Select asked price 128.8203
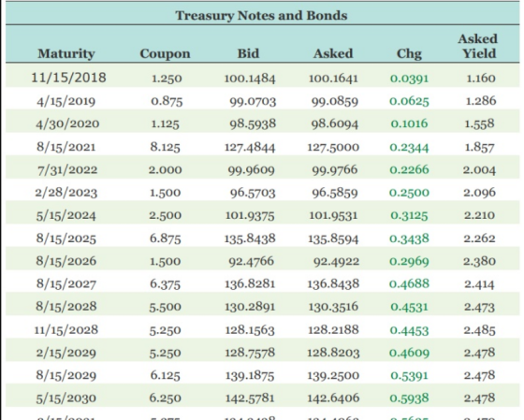524x420 pixels. 333,353
